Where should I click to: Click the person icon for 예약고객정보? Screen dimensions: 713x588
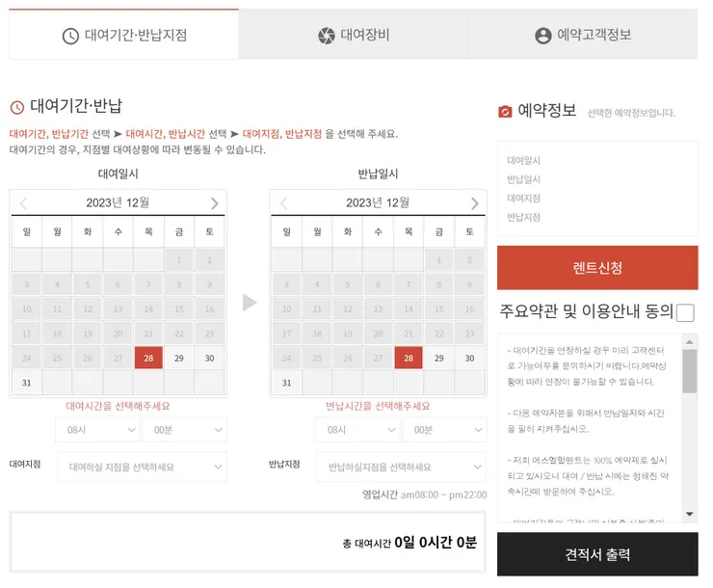543,36
